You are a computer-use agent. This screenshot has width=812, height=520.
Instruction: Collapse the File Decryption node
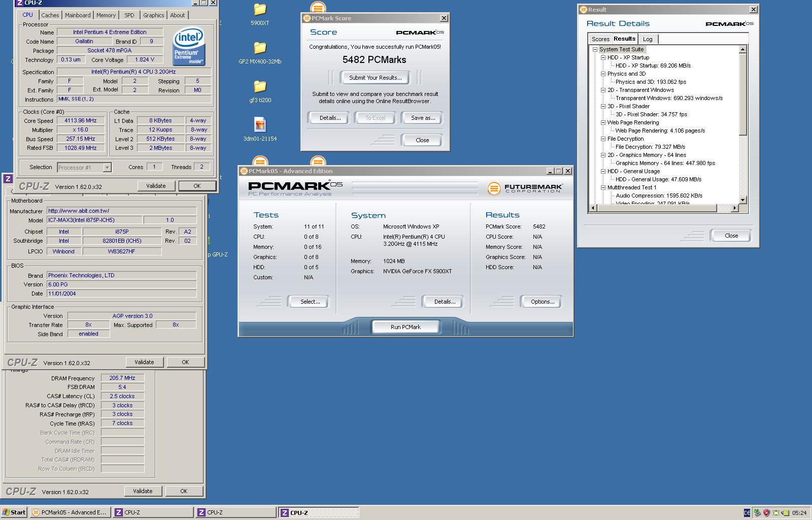click(x=603, y=139)
